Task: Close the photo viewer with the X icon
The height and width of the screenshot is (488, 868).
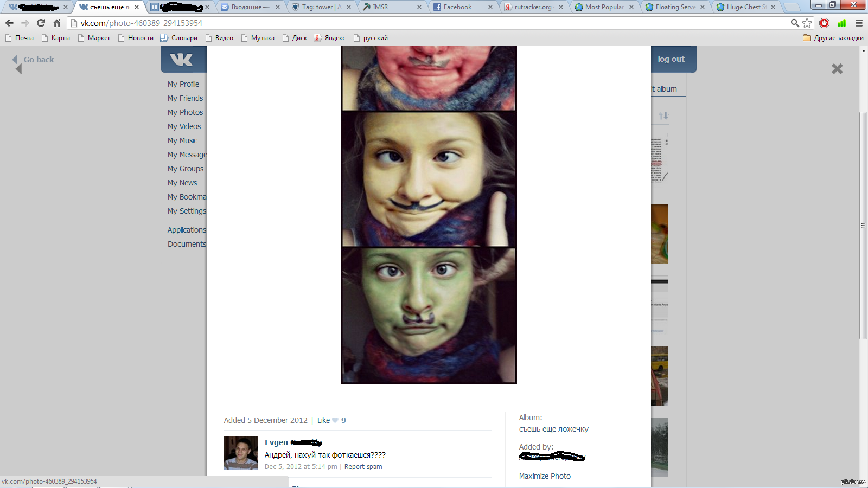Action: pyautogui.click(x=837, y=69)
